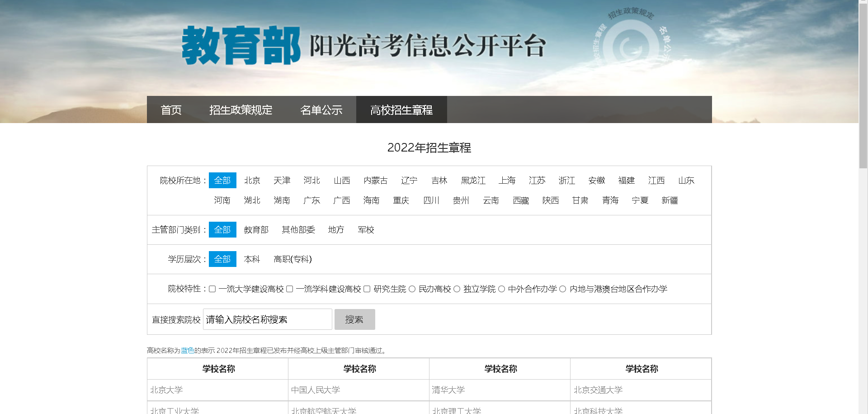View 清华大学 admission regulations
The width and height of the screenshot is (868, 414).
point(448,390)
